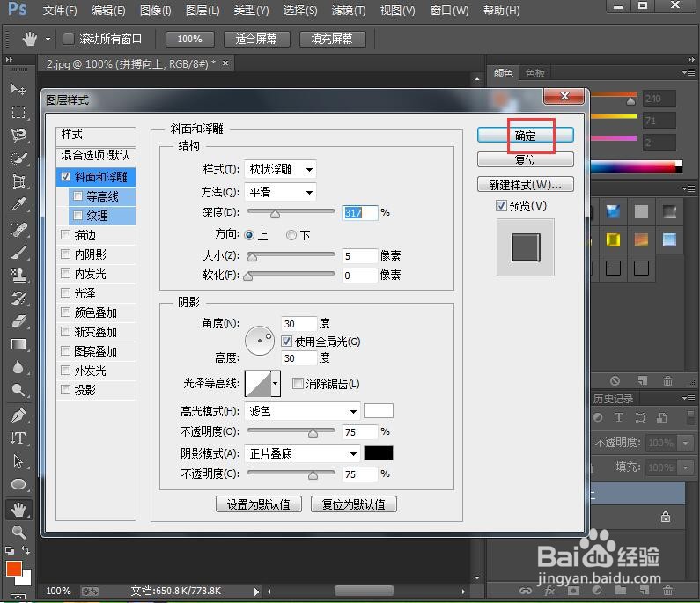Screen dimensions: 700x603
Task: Select the Rectangular Marquee tool
Action: [18, 112]
